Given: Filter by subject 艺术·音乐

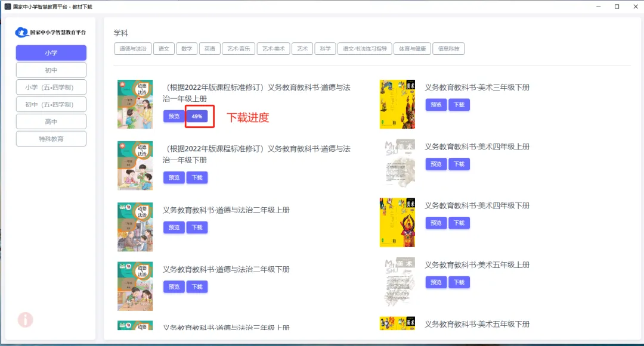Looking at the screenshot, I should coord(239,49).
